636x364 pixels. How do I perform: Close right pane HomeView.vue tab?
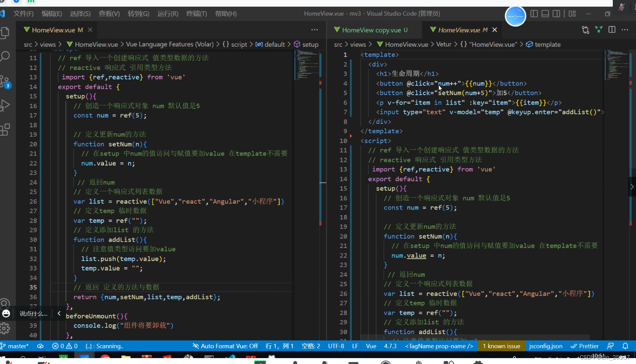[495, 30]
